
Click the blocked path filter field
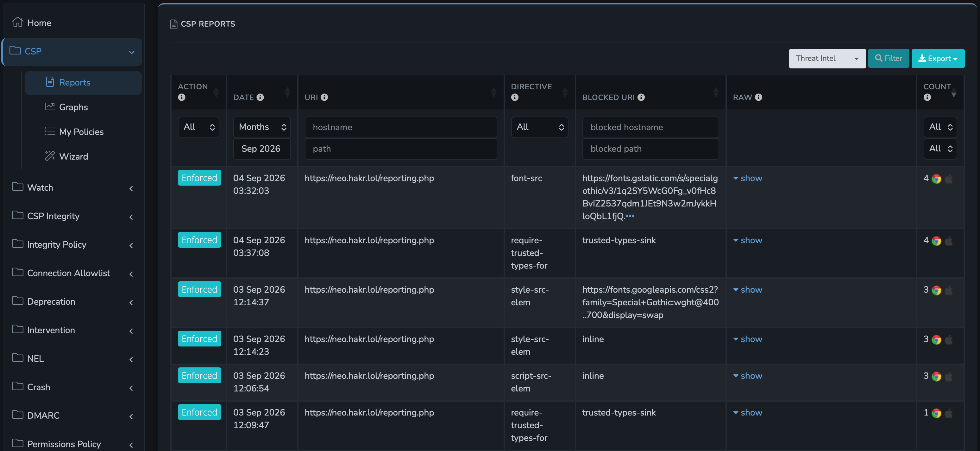tap(650, 149)
